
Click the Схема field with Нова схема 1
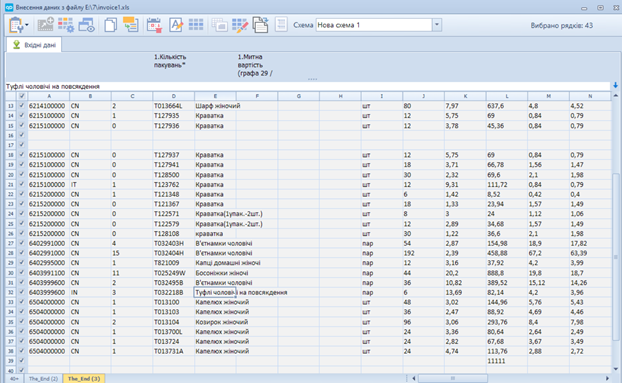pyautogui.click(x=374, y=25)
